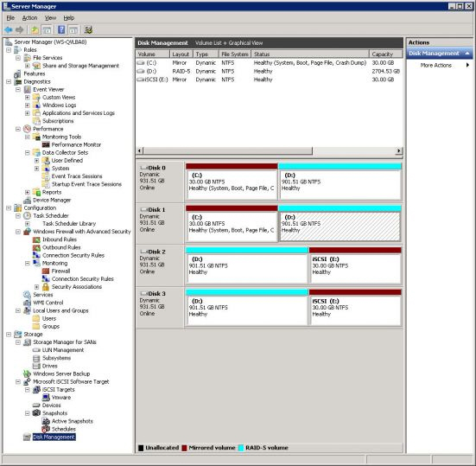
Task: Collapse the Storage tree node
Action: [9, 335]
